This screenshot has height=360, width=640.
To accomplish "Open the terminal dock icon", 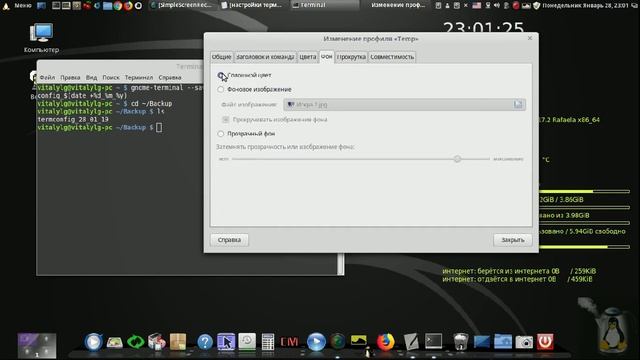I will [433, 341].
